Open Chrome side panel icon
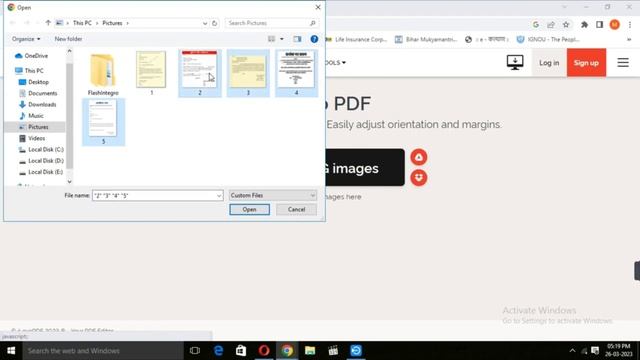 point(599,24)
